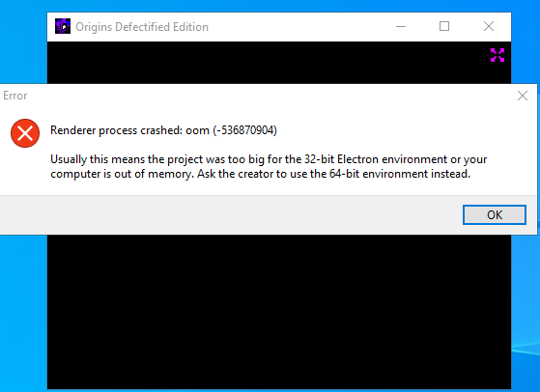Focus the black game canvas below the dialog
The image size is (540, 392).
tap(279, 312)
